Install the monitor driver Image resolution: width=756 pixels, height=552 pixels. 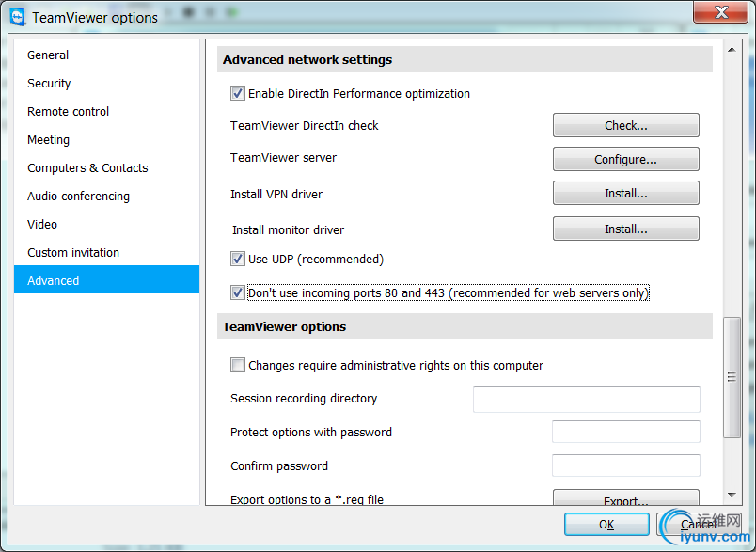[x=625, y=229]
